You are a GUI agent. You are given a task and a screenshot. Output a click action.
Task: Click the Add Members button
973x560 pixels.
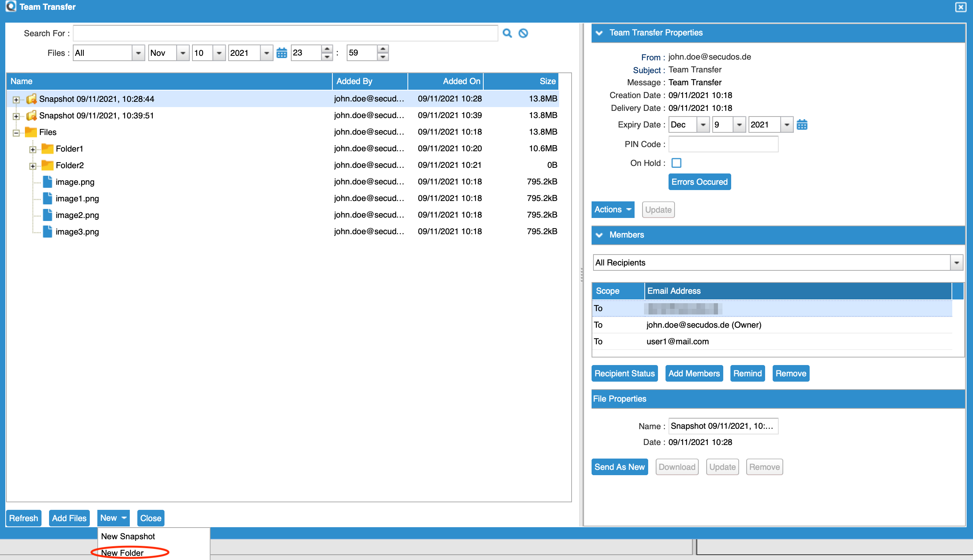coord(694,373)
